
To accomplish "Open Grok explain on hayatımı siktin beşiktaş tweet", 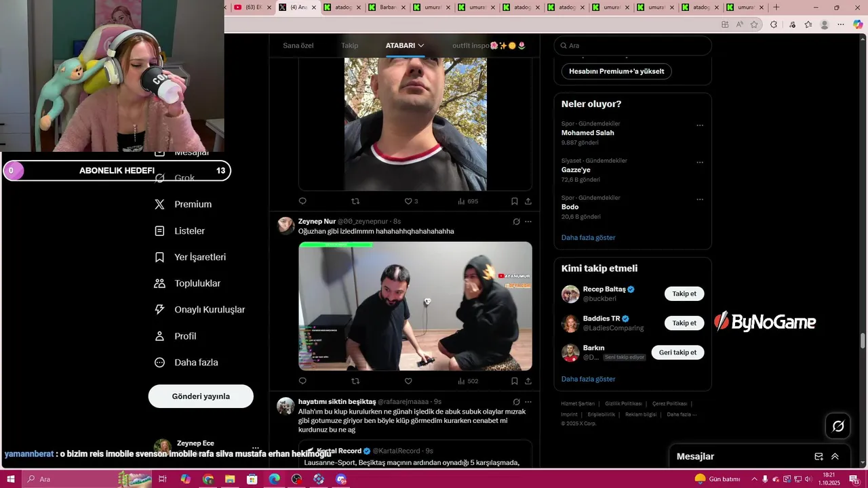I will coord(516,402).
